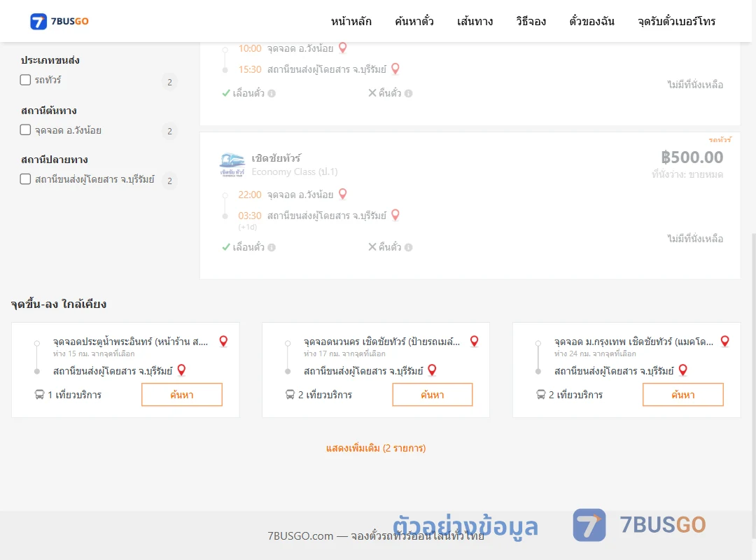Show info icon beside เลื่อนตั๋ว in 10:00 trip
756x560 pixels.
coord(272,94)
